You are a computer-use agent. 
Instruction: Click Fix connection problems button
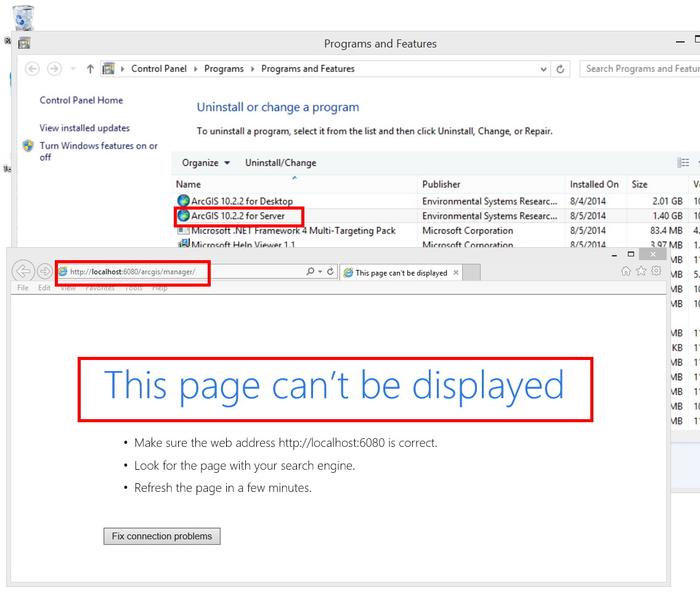tap(162, 536)
